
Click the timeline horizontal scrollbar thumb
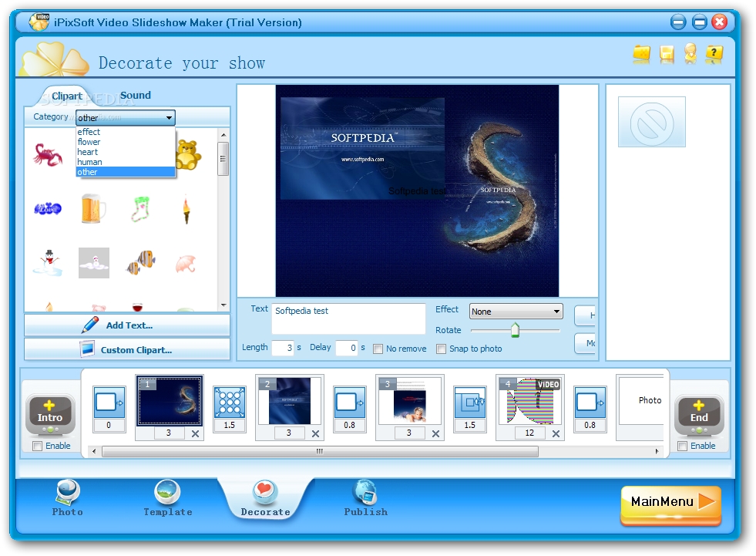320,452
